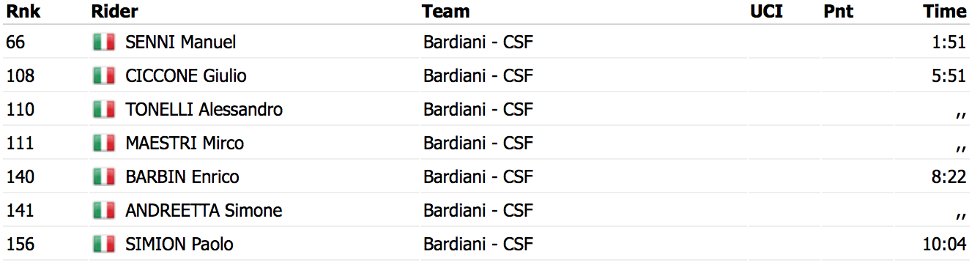
Task: Open SIMION Paolo rider page
Action: coord(179,245)
